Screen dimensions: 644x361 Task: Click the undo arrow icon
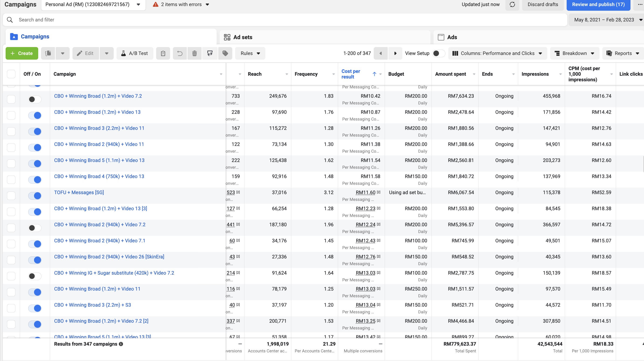coord(180,53)
